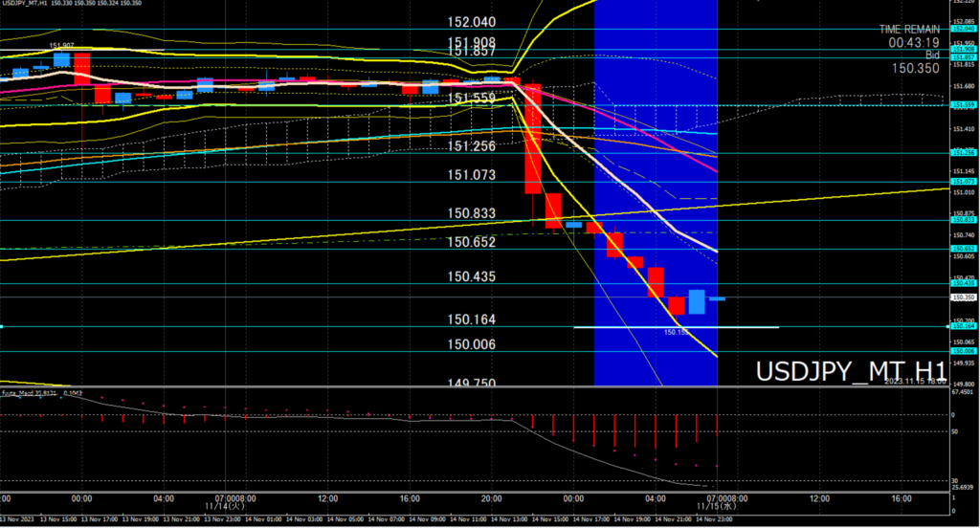The width and height of the screenshot is (980, 528).
Task: Click the 14 Nov 09:00 axis label
Action: [x=427, y=519]
